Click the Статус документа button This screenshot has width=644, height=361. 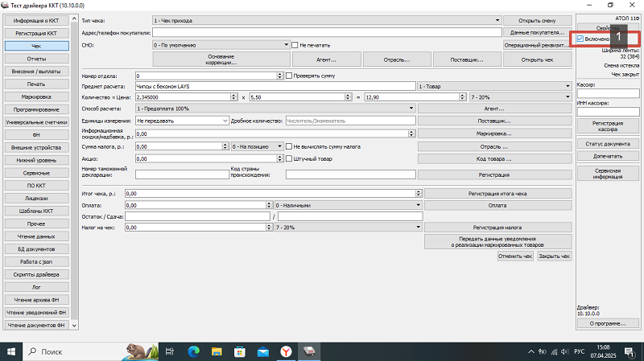[x=608, y=144]
